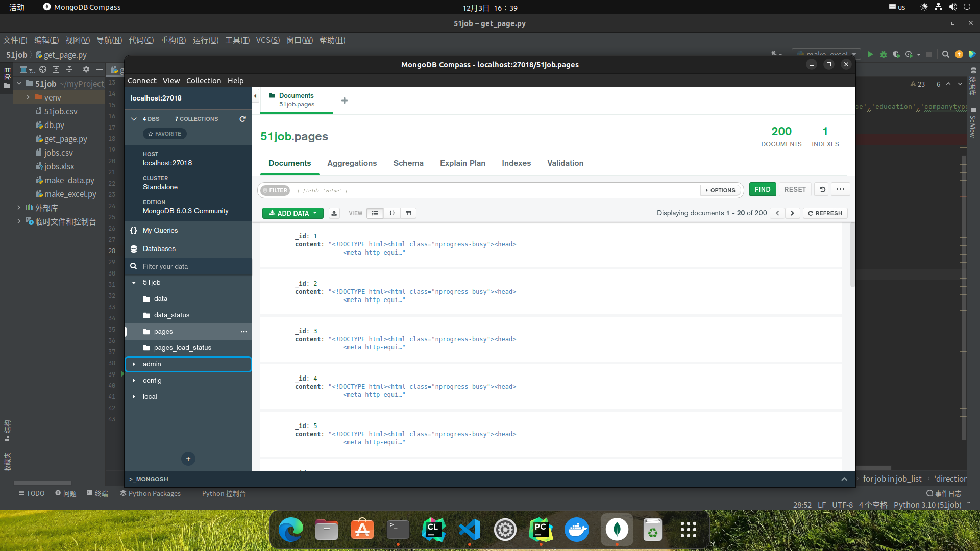Select the data collection
This screenshot has height=551, width=980.
pos(188,299)
